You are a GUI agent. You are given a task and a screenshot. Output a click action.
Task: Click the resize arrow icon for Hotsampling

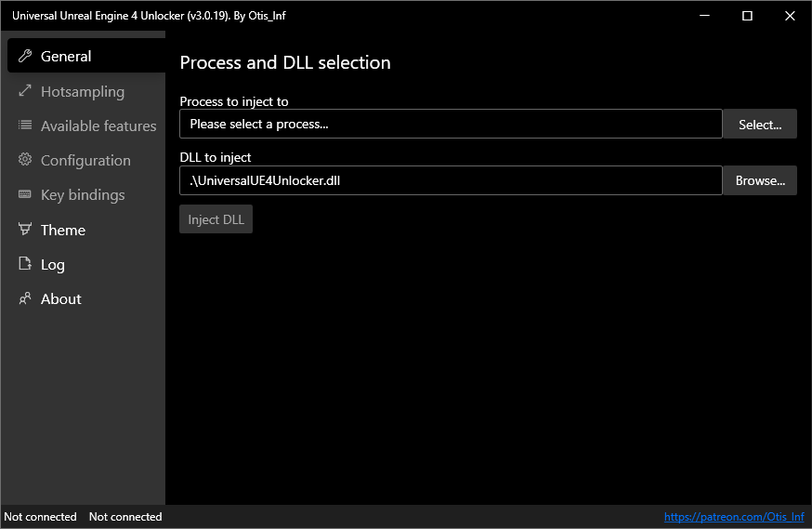pos(25,91)
